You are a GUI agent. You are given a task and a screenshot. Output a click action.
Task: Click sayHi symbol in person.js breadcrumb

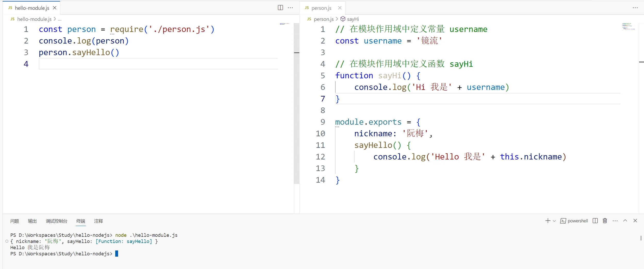(353, 19)
